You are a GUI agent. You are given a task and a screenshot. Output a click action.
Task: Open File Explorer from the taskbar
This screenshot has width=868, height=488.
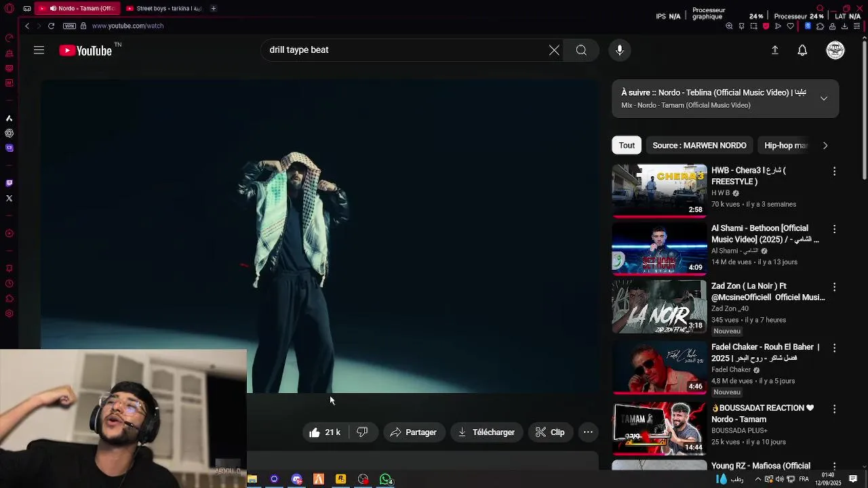pos(252,479)
